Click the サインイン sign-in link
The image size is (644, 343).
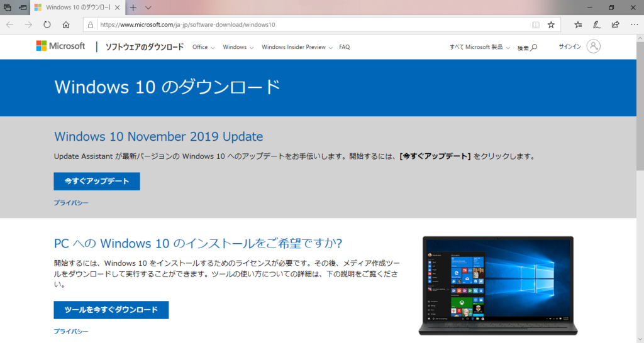coord(570,46)
